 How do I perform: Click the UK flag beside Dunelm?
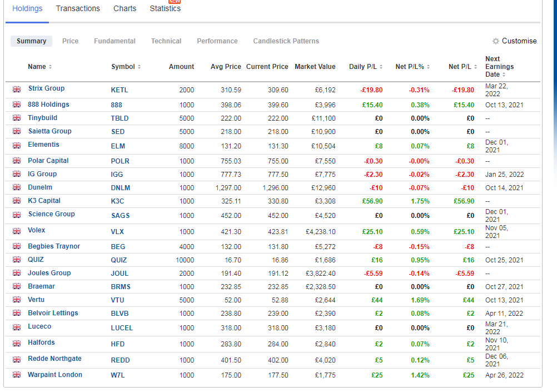17,187
